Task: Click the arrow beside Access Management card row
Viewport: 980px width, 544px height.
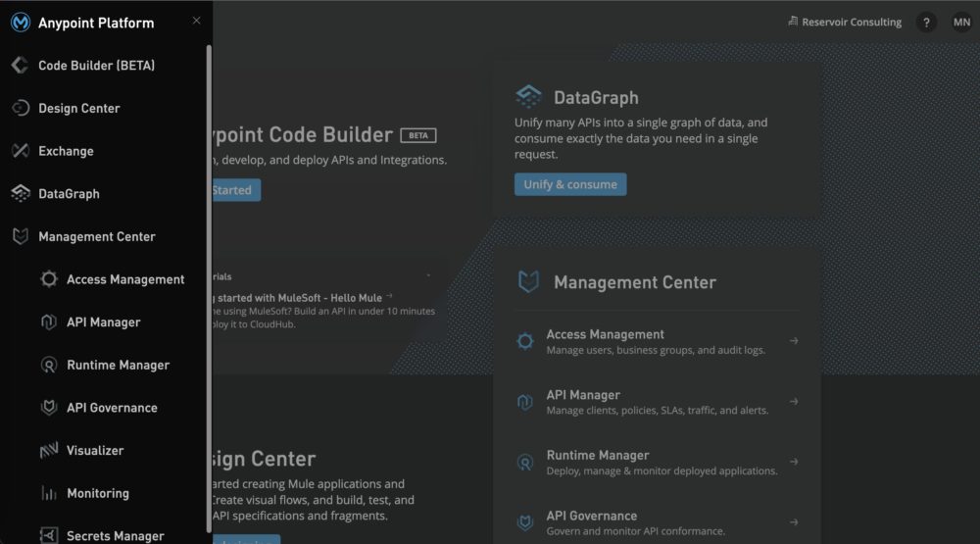Action: click(x=794, y=341)
